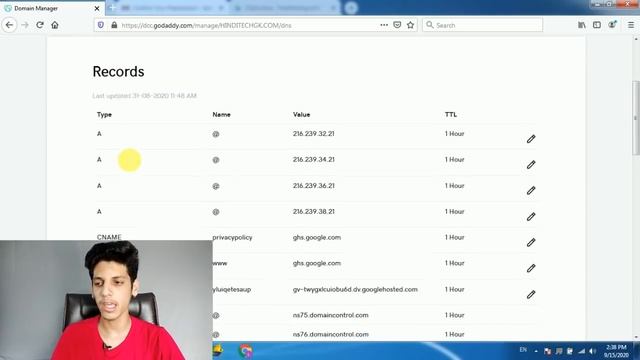Select value 216.239.36.21

pos(313,186)
